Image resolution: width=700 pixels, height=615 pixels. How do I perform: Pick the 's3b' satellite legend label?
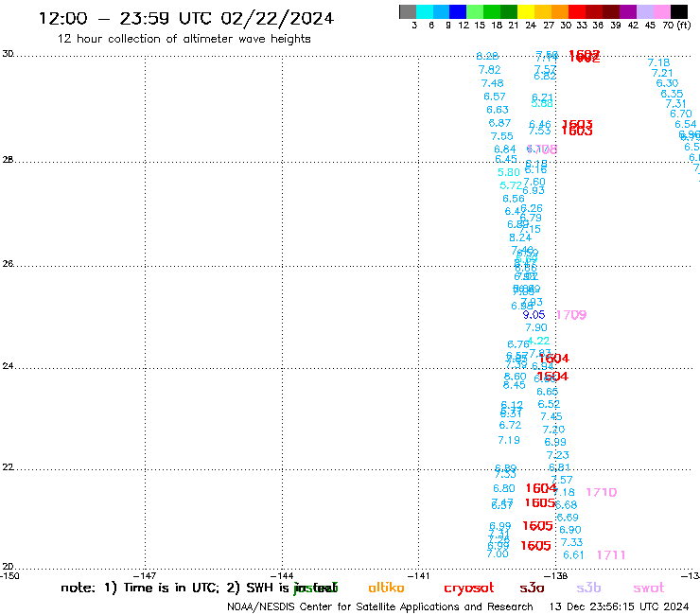pyautogui.click(x=588, y=588)
